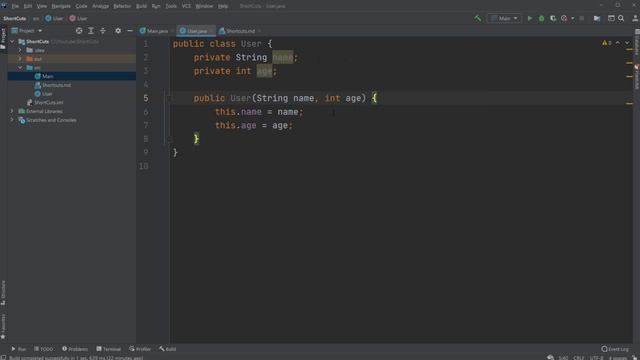Expand the .idea folder
The width and height of the screenshot is (640, 360).
pos(20,50)
